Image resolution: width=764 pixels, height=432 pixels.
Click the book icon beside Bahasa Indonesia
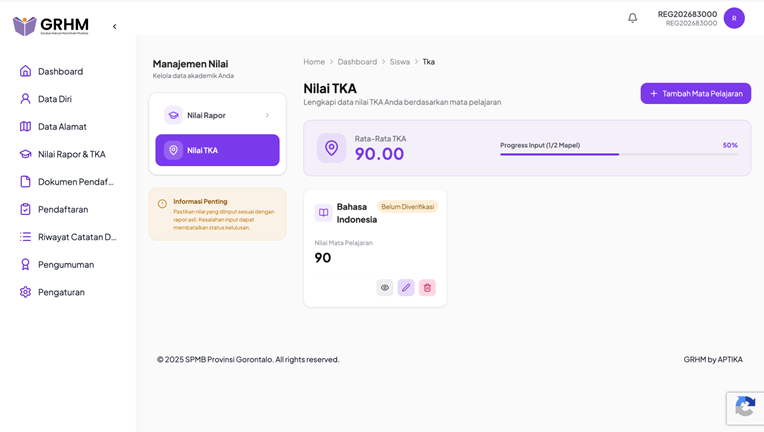(323, 213)
